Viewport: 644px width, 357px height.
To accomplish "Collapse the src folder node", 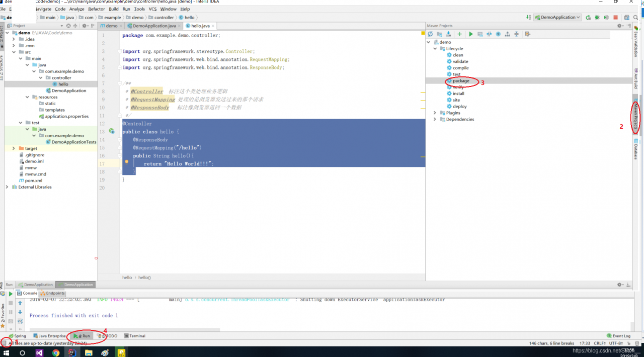I will coord(14,52).
